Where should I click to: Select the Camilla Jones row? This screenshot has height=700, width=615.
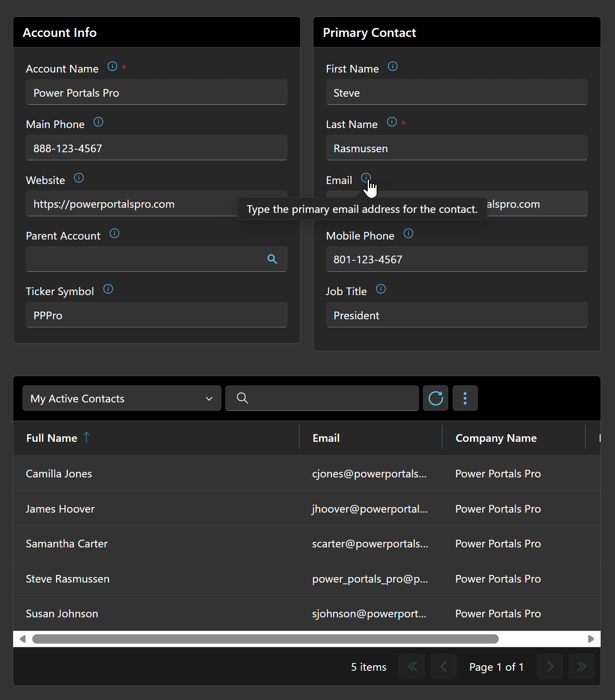307,474
